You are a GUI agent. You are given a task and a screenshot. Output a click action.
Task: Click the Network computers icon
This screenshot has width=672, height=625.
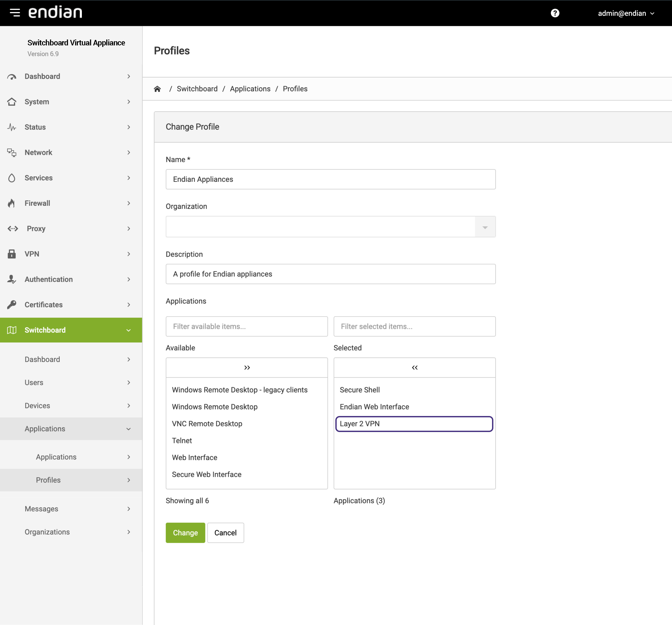coord(12,152)
